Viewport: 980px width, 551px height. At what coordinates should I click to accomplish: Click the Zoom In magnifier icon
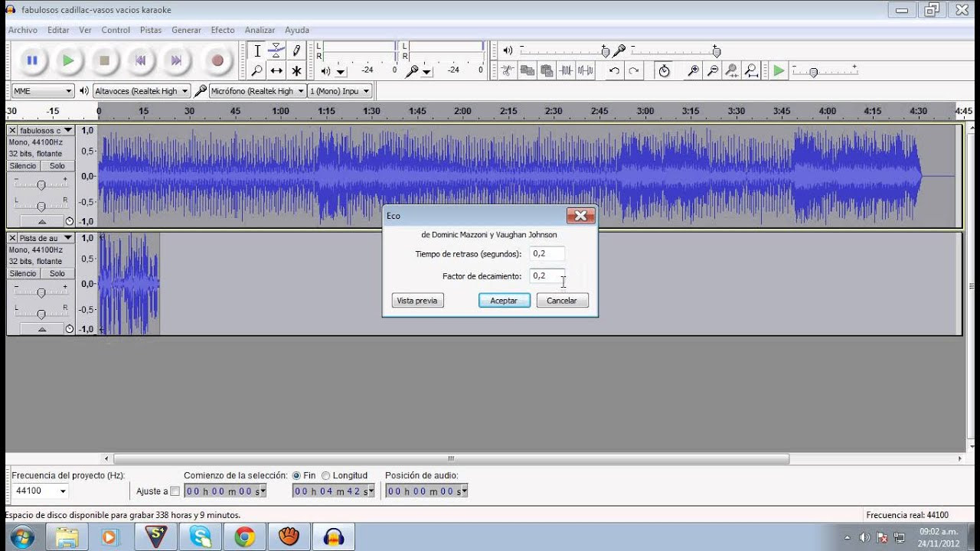pos(693,70)
